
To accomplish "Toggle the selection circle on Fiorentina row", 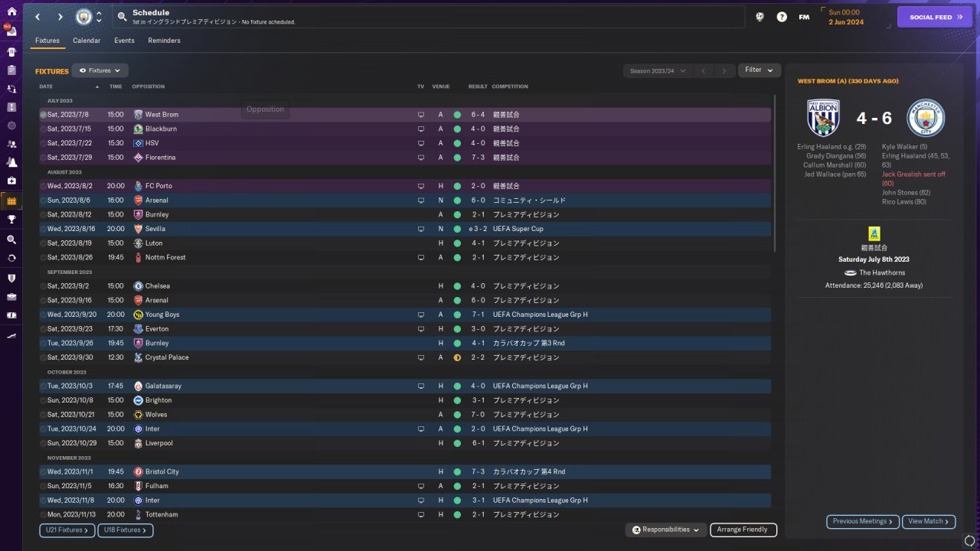I will 44,158.
